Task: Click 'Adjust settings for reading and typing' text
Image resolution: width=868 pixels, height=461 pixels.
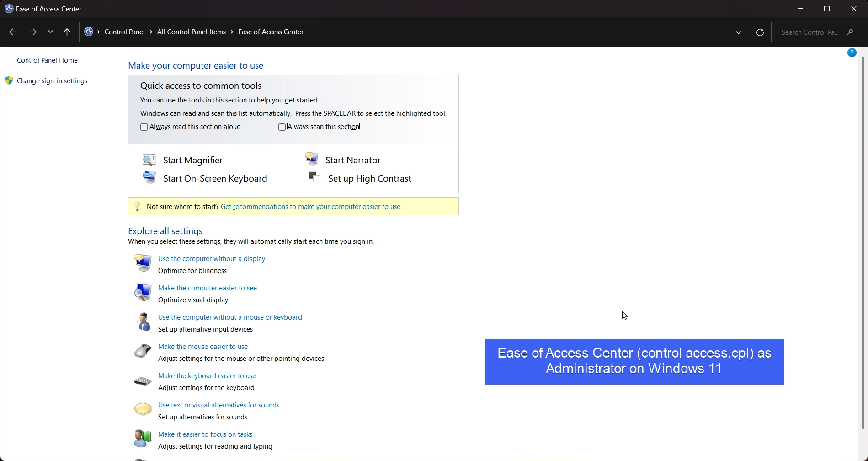Action: 215,446
